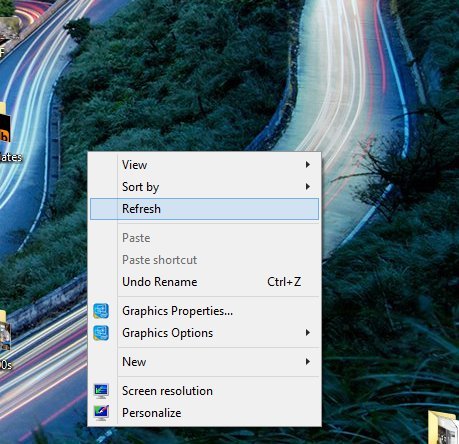Open the New submenu
This screenshot has height=444, width=459.
[204, 362]
